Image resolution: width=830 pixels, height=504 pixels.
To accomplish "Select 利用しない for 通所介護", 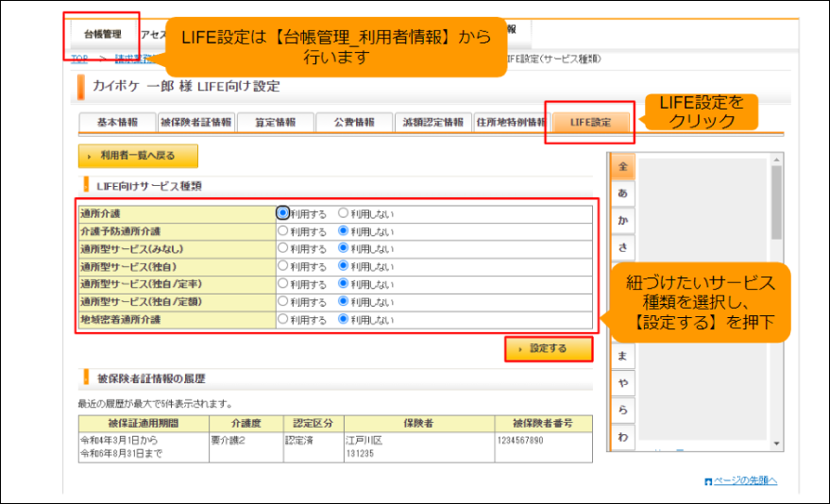I will (x=343, y=213).
